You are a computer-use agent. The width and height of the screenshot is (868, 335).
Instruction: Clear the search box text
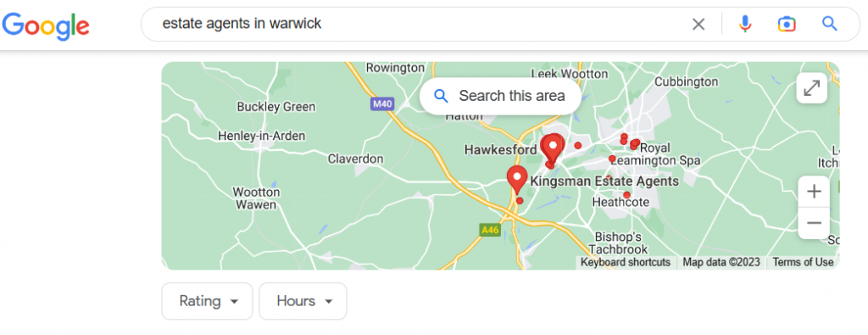698,25
